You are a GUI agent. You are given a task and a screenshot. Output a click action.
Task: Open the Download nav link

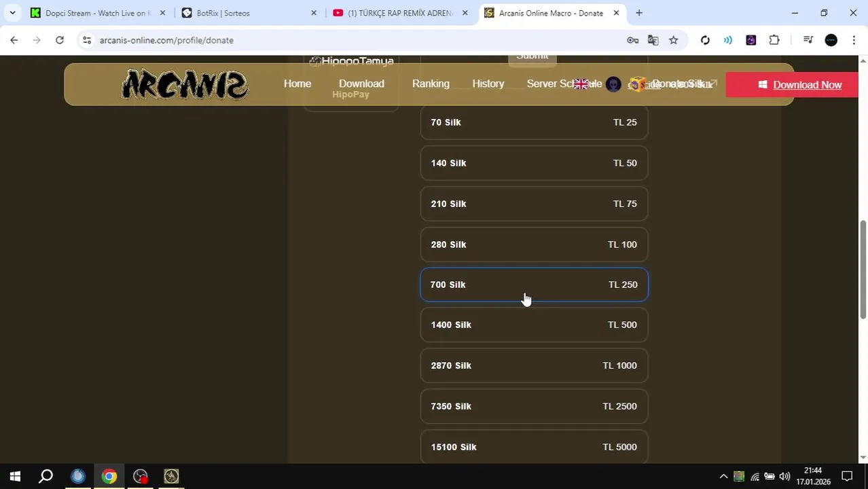pyautogui.click(x=361, y=84)
